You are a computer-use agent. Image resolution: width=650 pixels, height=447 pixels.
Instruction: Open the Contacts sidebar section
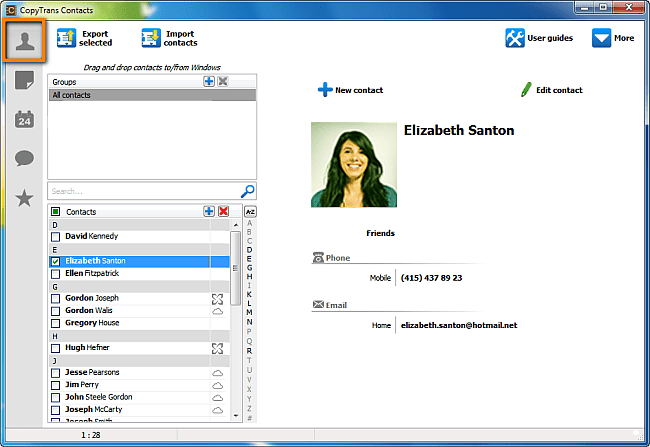point(24,41)
